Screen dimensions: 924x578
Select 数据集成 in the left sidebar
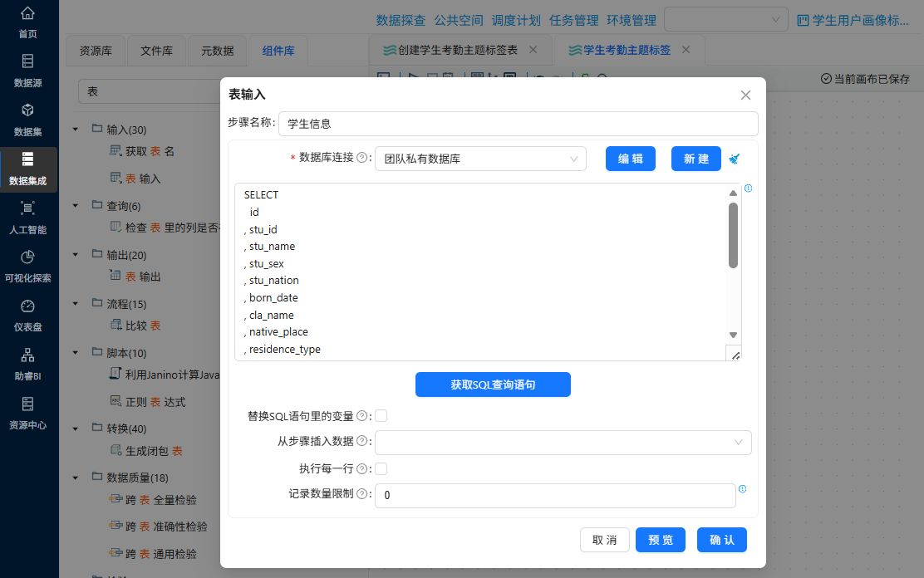(27, 169)
